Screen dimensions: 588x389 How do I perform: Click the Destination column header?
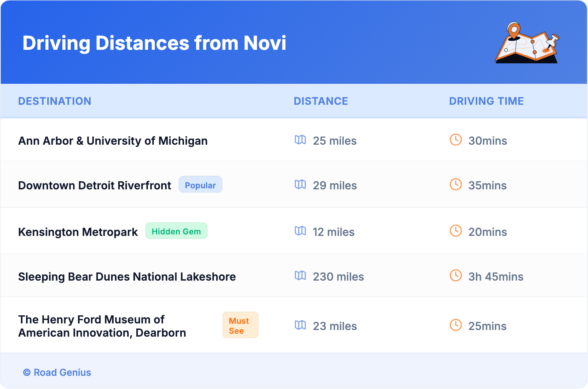(x=55, y=101)
